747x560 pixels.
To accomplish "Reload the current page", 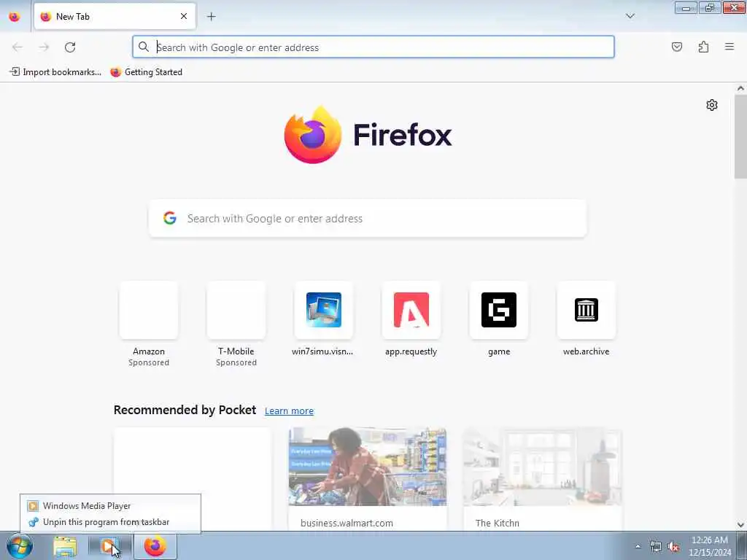I will coord(70,47).
